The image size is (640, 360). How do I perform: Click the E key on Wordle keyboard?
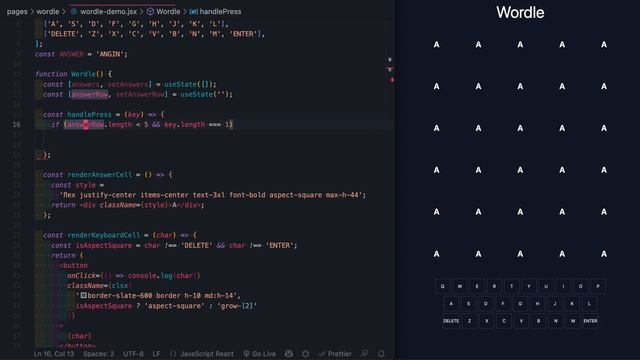click(477, 286)
